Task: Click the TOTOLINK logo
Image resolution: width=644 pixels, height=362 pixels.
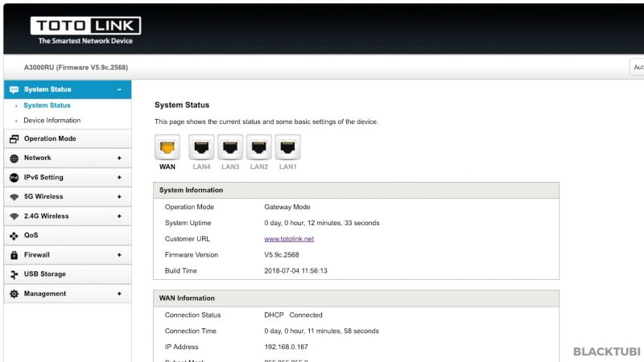Action: tap(85, 31)
